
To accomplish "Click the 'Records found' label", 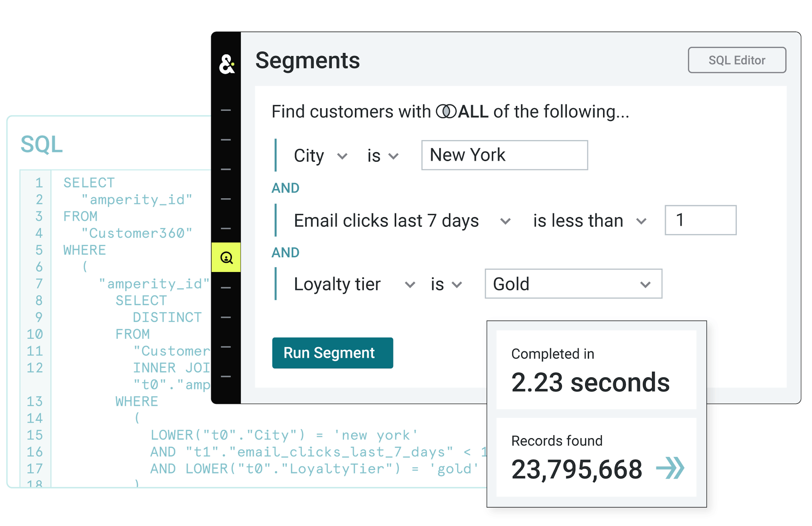I will click(557, 441).
